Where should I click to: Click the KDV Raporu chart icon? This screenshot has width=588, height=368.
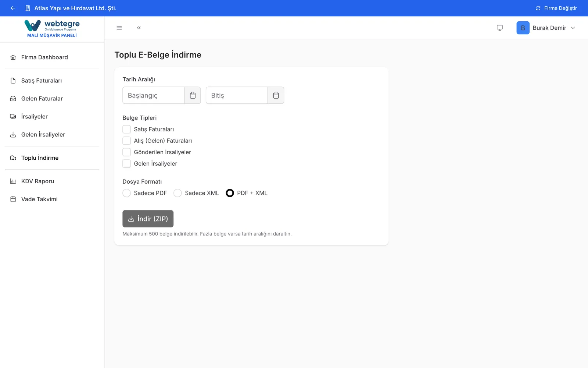point(13,181)
